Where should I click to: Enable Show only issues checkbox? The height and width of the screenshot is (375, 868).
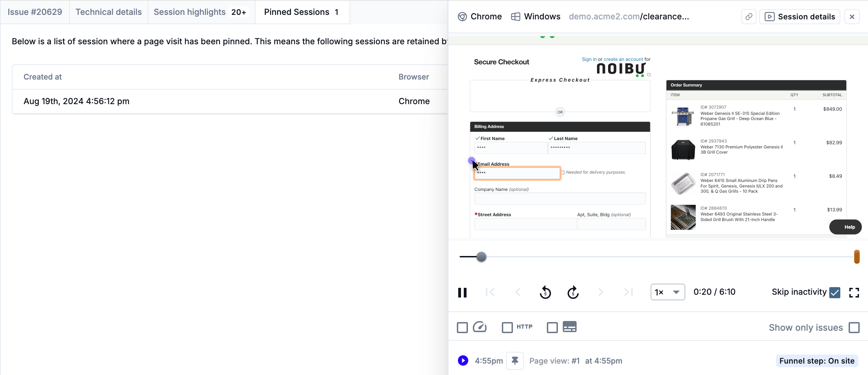pyautogui.click(x=854, y=328)
